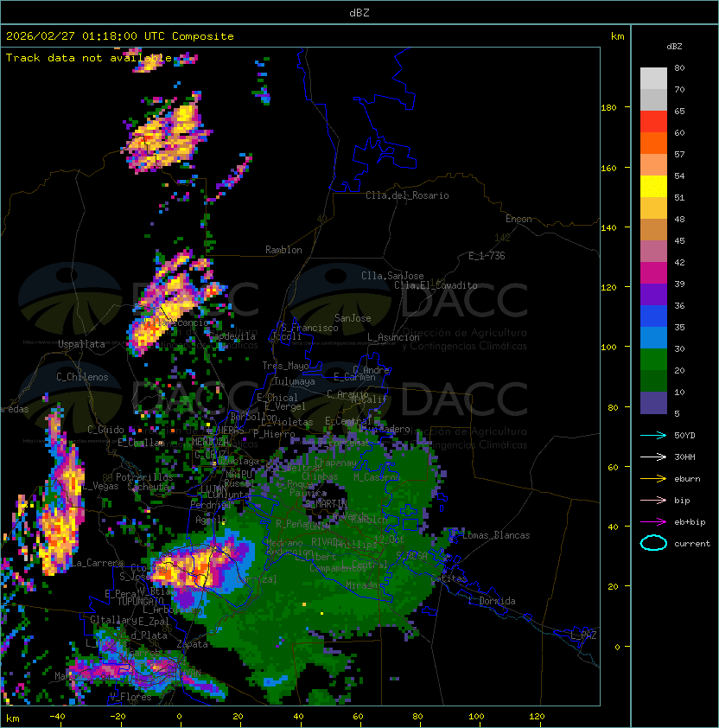Viewport: 719px width, 728px height.
Task: Click the 'Track data not available' message
Action: [x=89, y=58]
